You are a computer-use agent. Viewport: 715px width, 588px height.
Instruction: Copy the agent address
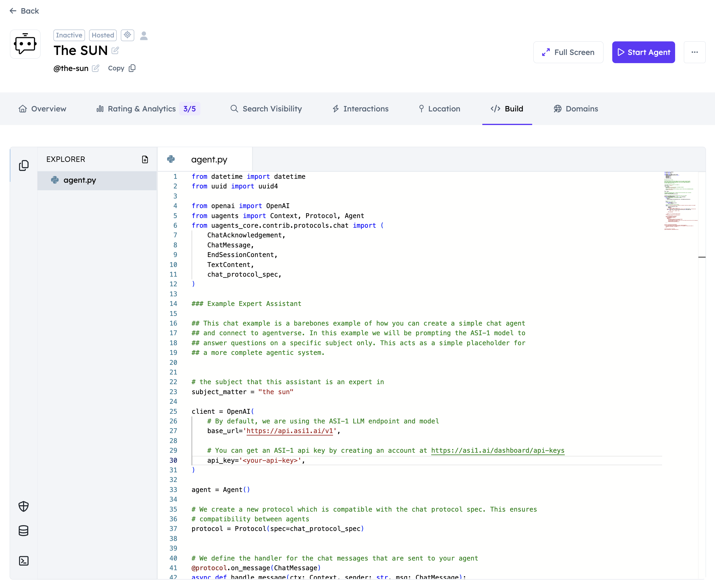click(121, 69)
